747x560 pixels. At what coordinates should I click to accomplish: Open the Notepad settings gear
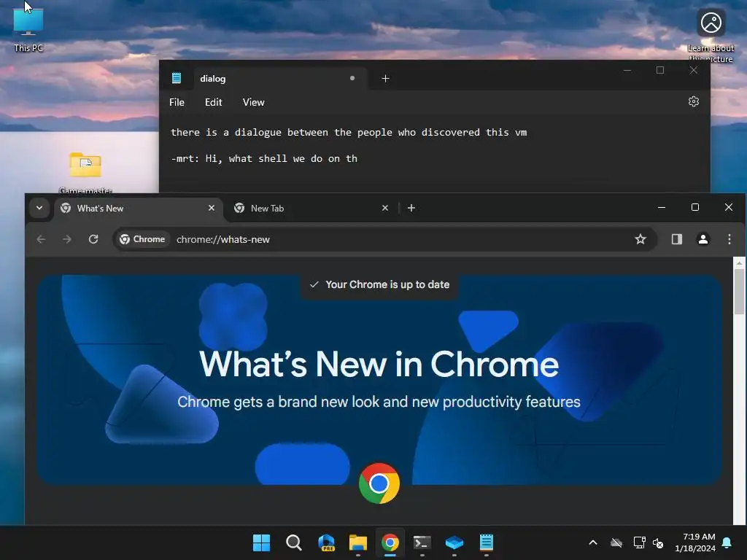(x=694, y=101)
